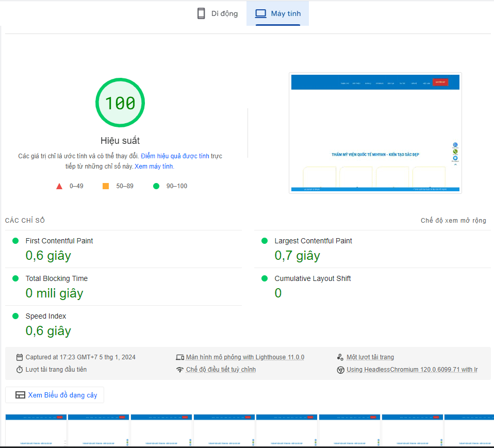The width and height of the screenshot is (494, 448).
Task: Click the green dot beside Cumulative Layout Shift
Action: tap(265, 278)
